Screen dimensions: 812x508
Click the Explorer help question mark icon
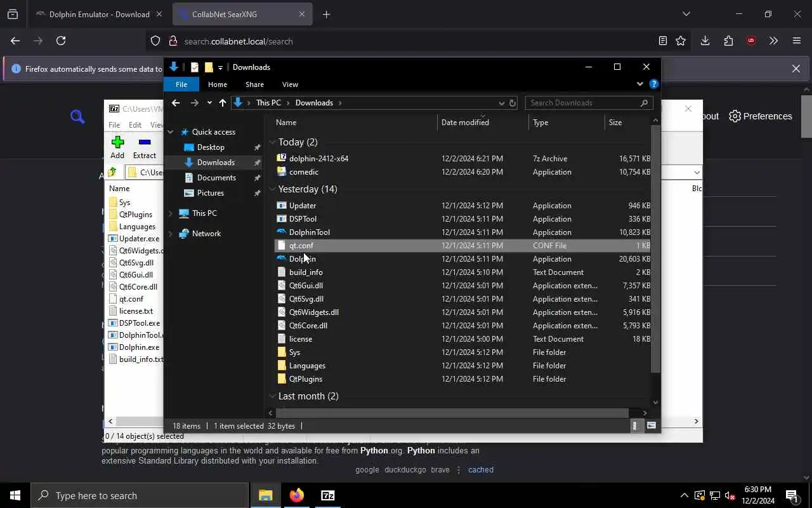(x=654, y=84)
